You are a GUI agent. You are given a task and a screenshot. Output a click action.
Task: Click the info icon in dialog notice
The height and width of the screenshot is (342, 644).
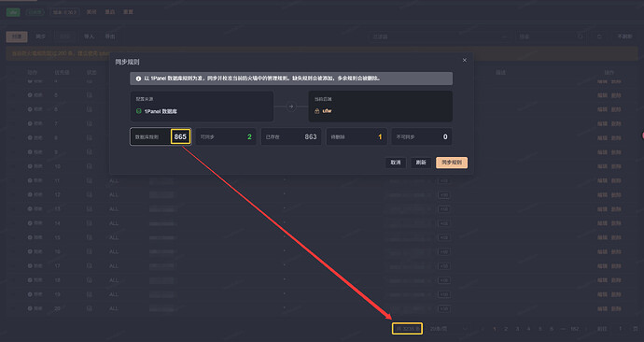pos(138,78)
